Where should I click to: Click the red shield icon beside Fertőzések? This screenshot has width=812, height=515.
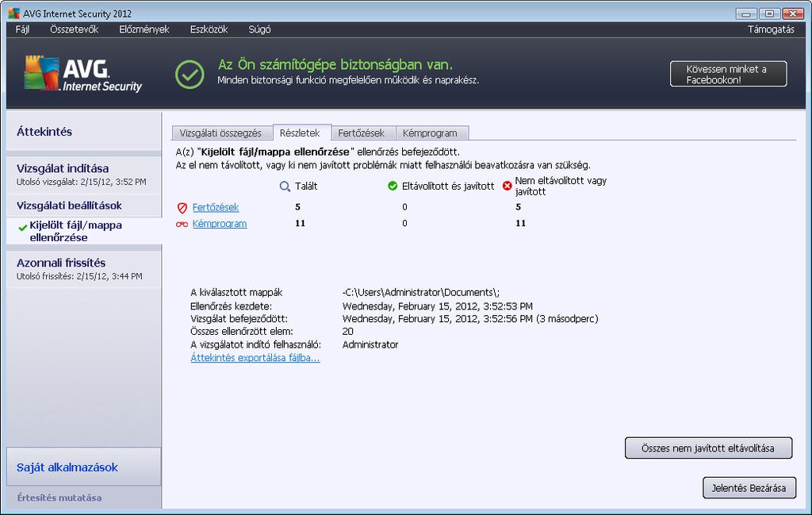(182, 208)
